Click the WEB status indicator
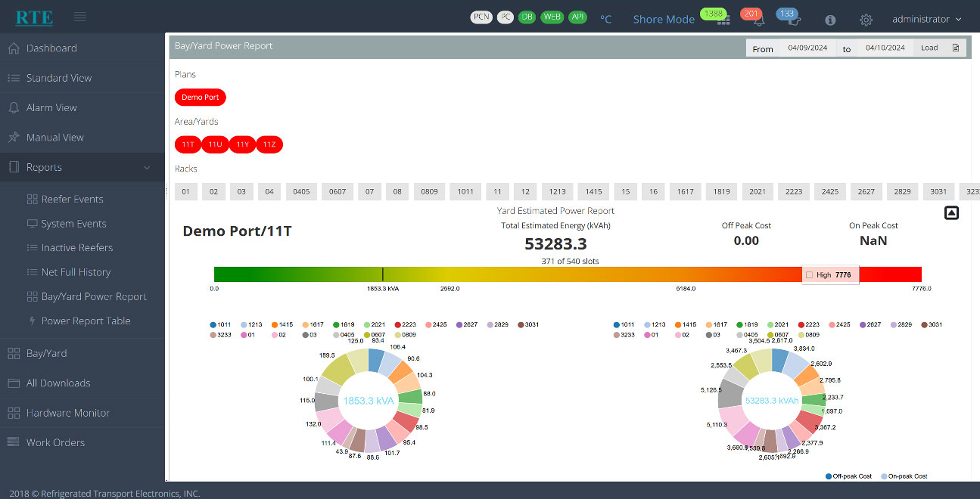Viewport: 980px width, 499px height. [552, 17]
